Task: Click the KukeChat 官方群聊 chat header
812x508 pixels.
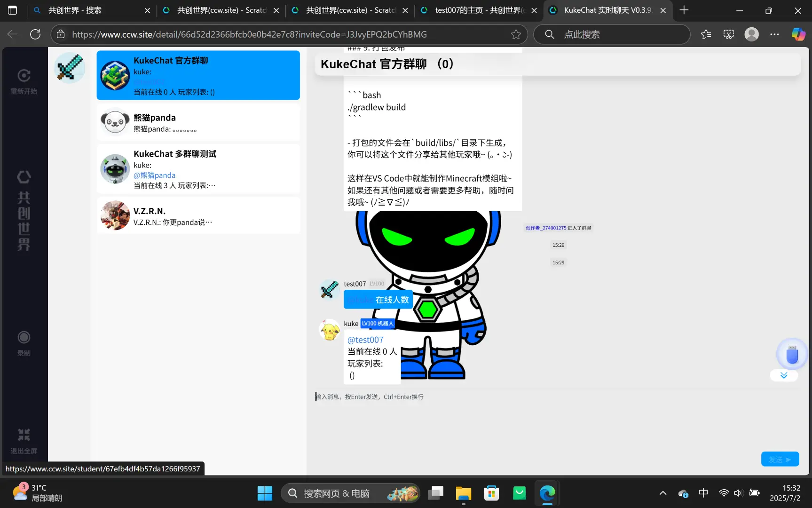Action: (558, 64)
